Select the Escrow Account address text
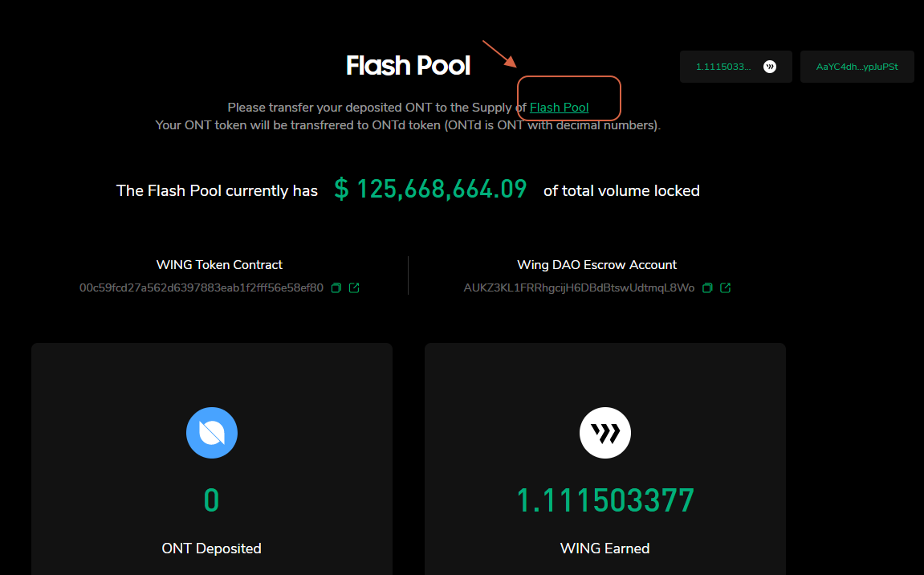The width and height of the screenshot is (924, 575). point(579,287)
